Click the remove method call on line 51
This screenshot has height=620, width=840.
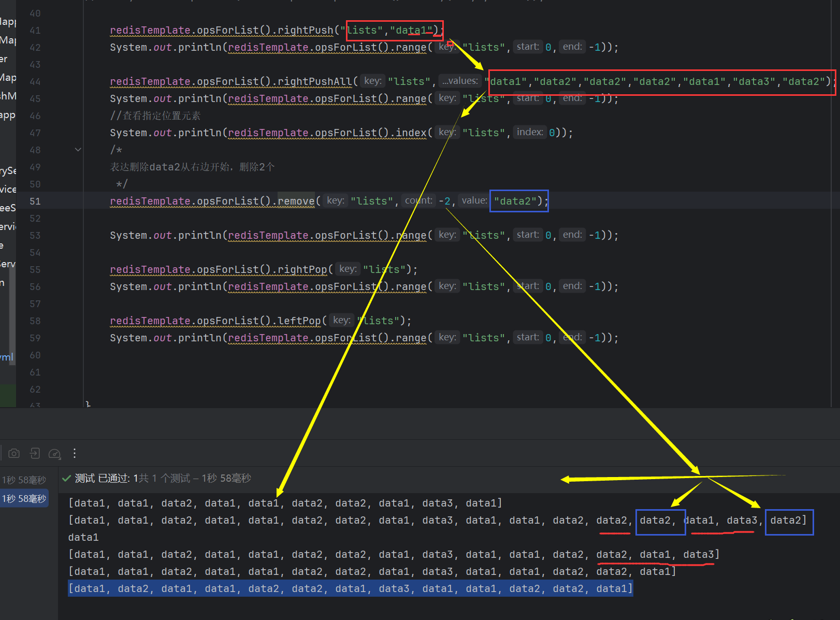coord(296,201)
